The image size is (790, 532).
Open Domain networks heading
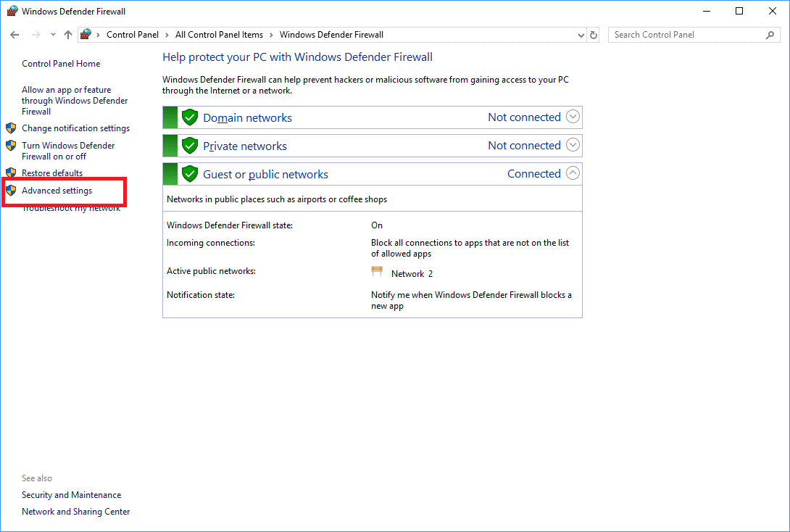pyautogui.click(x=247, y=117)
